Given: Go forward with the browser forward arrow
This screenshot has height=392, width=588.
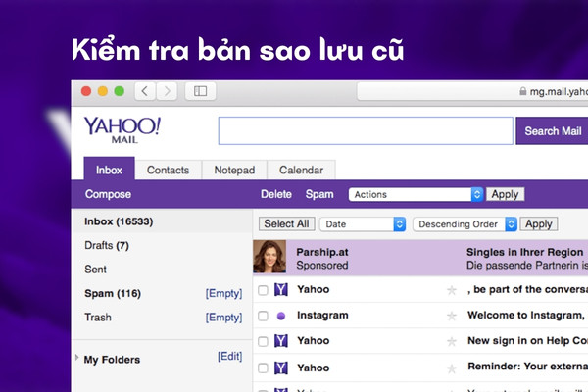Looking at the screenshot, I should 167,91.
